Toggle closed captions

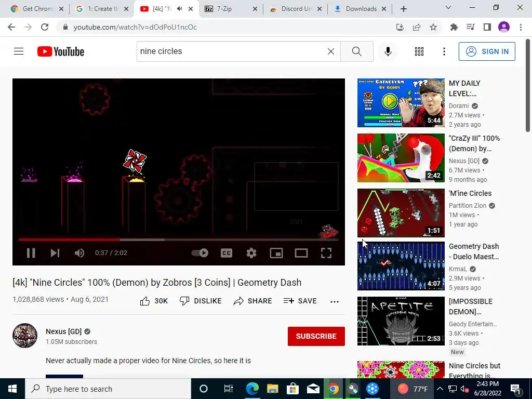click(227, 253)
